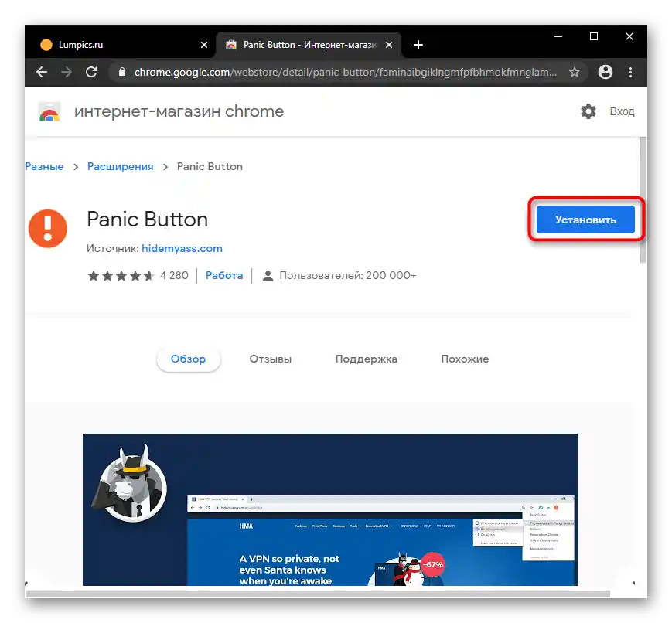Image resolution: width=672 pixels, height=623 pixels.
Task: Open the Chrome three-dot menu
Action: [x=630, y=72]
